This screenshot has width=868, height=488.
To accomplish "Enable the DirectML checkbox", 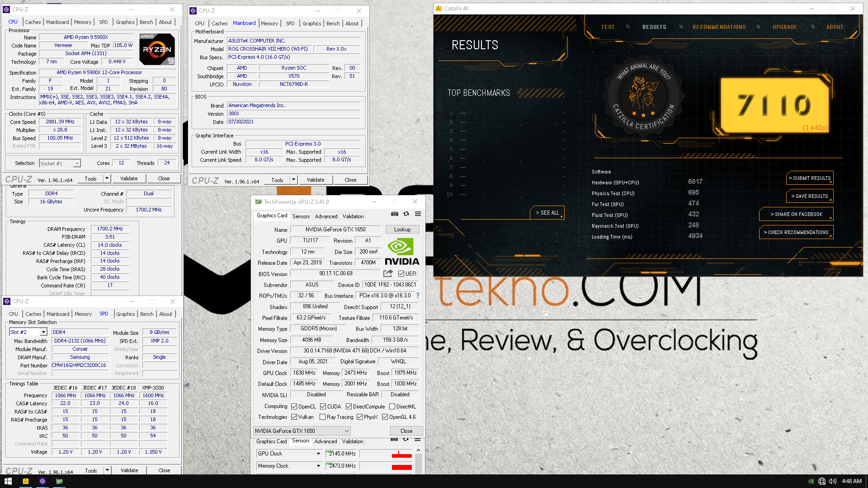I will pos(392,407).
